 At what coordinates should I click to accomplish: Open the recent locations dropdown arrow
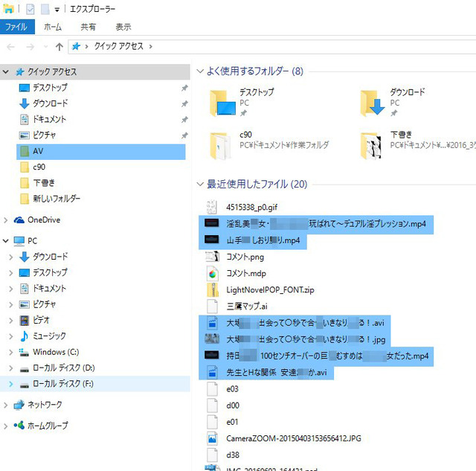point(46,47)
